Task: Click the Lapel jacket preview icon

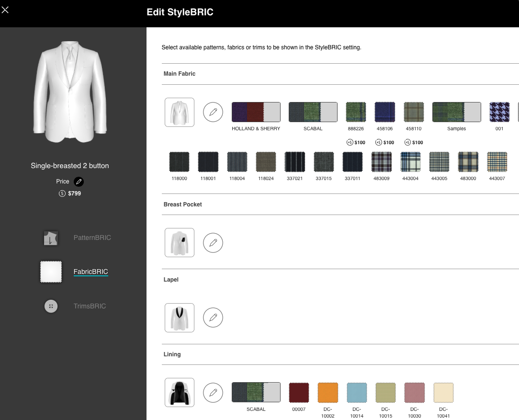Action: click(180, 318)
